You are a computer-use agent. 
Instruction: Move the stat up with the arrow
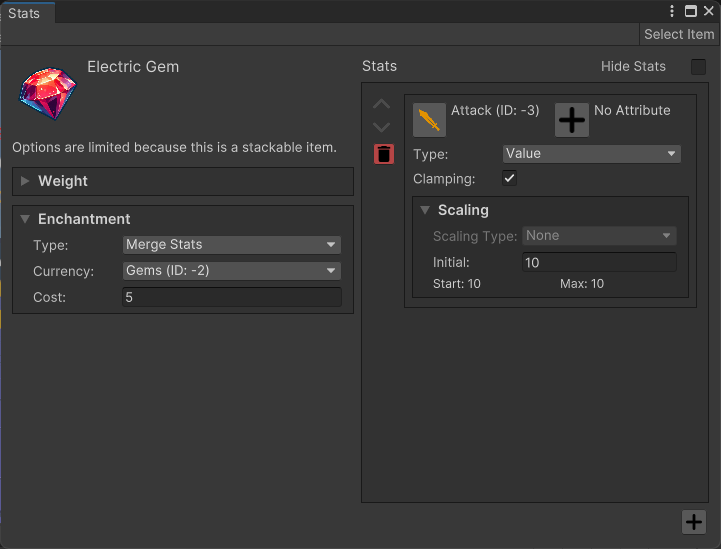tap(381, 105)
